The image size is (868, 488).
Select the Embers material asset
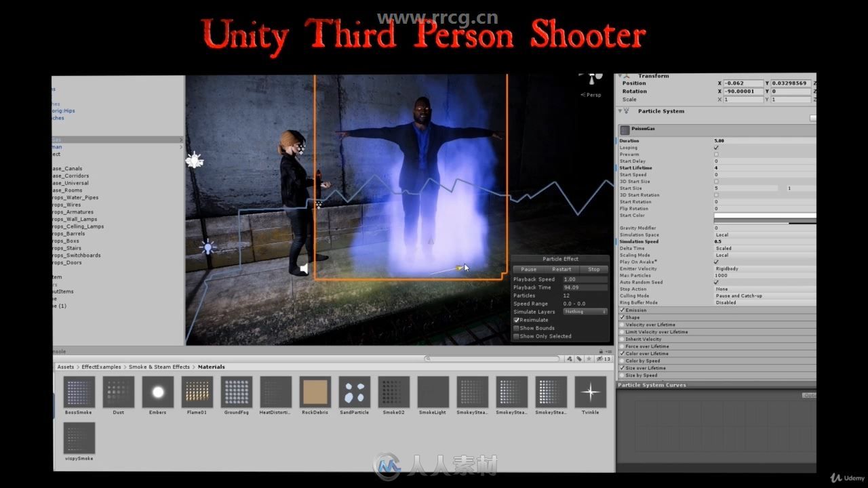[x=158, y=392]
